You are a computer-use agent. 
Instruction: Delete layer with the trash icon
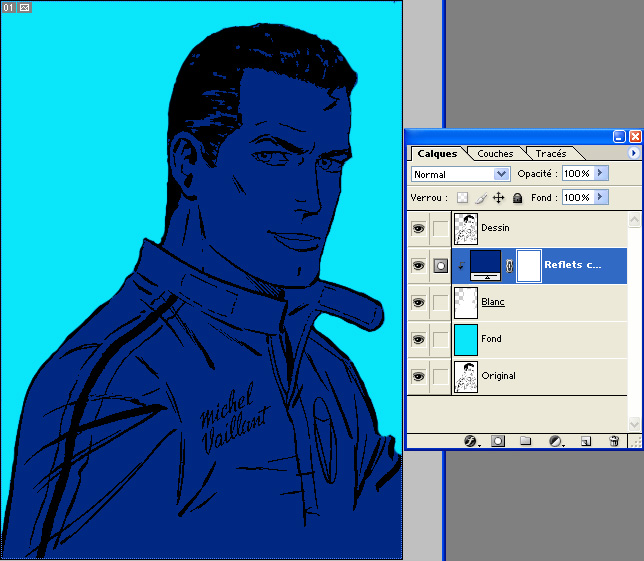coord(614,441)
